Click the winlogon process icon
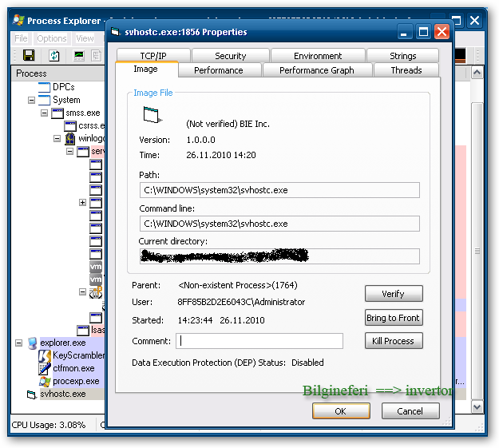The image size is (499, 448). tap(70, 138)
